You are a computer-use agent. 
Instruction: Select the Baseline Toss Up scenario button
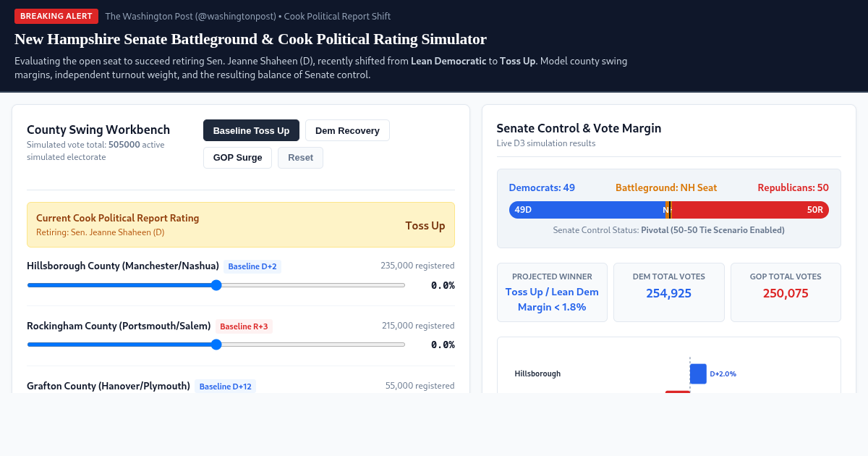[x=251, y=130]
